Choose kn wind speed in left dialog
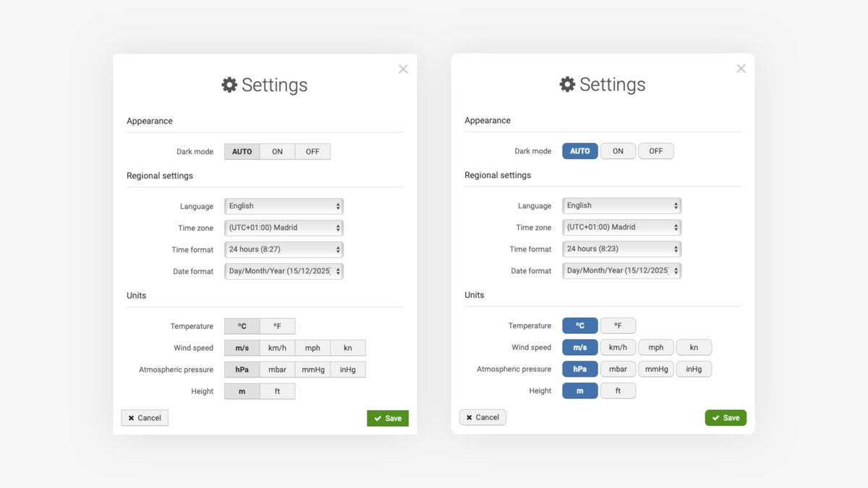 [x=348, y=348]
